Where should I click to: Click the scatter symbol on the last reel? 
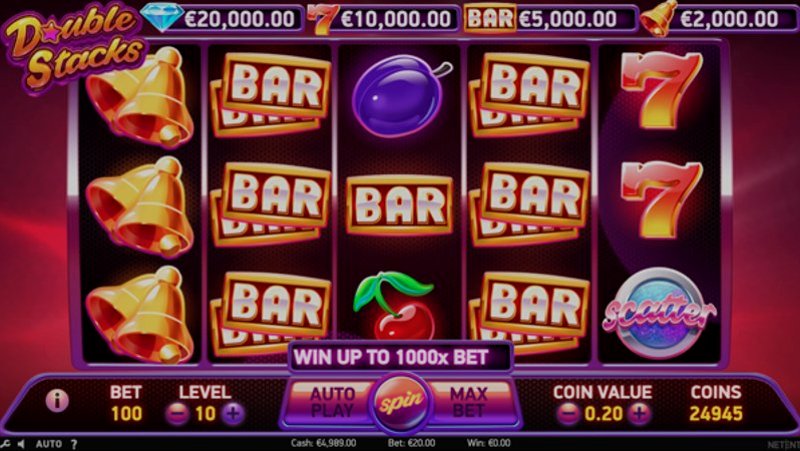(x=659, y=313)
